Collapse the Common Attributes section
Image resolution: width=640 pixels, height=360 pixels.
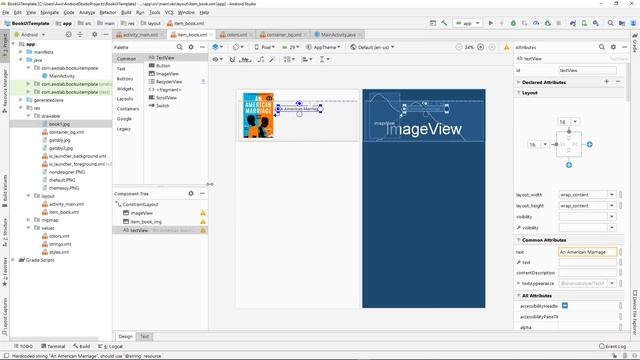click(519, 240)
